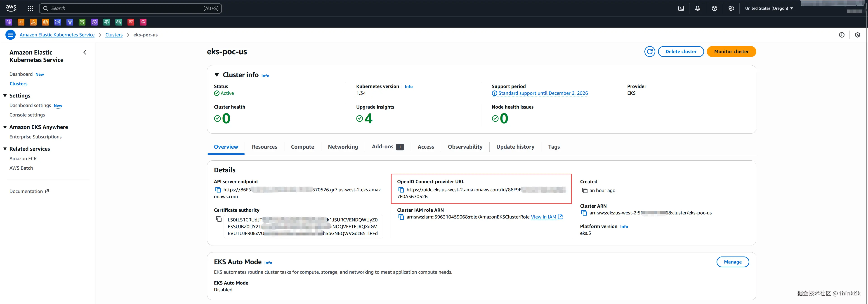Copy the API server endpoint
868x304 pixels.
point(218,190)
